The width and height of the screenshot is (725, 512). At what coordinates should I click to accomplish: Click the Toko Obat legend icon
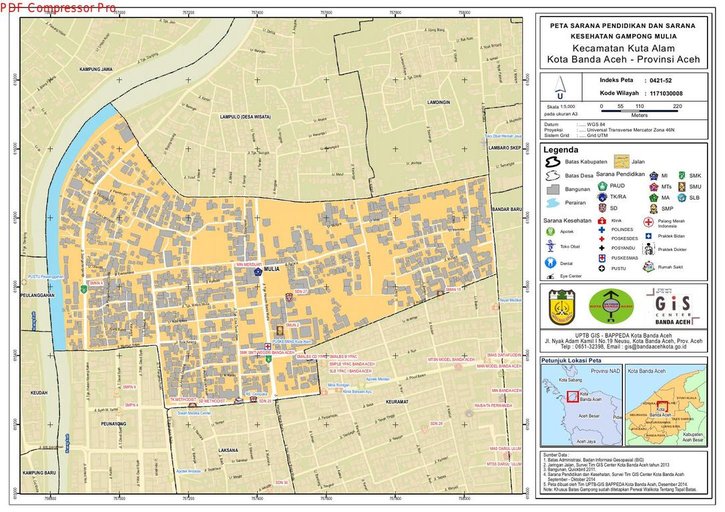tap(551, 246)
